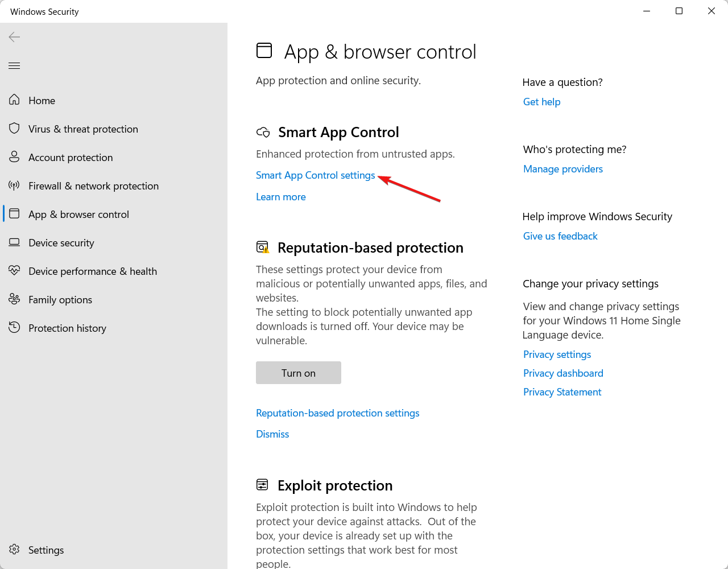This screenshot has width=728, height=569.
Task: Click Learn more under Smart App Control
Action: [281, 197]
